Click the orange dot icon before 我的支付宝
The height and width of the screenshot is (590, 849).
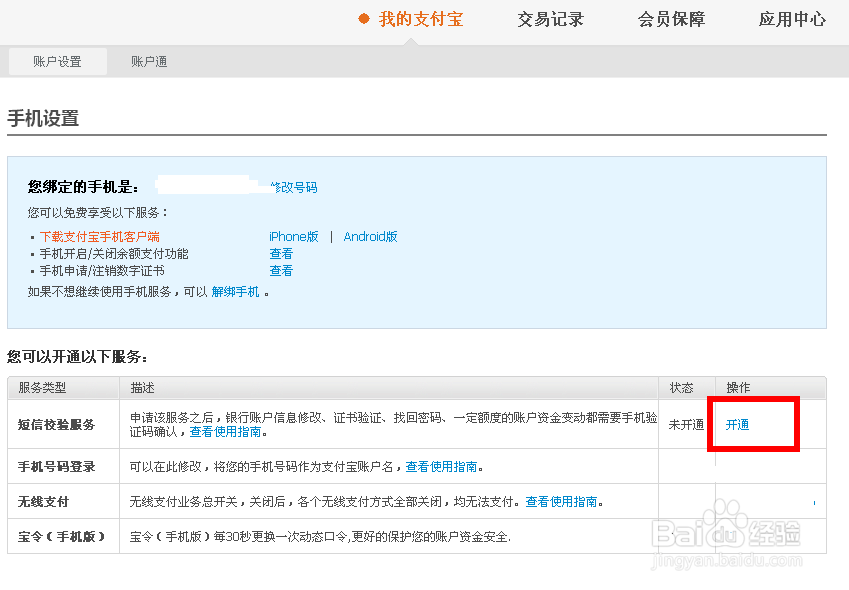(364, 19)
